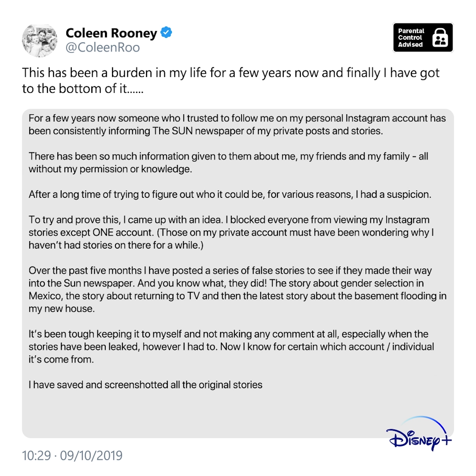Select the Parental Control Advised label text
The height and width of the screenshot is (476, 476).
(x=411, y=38)
